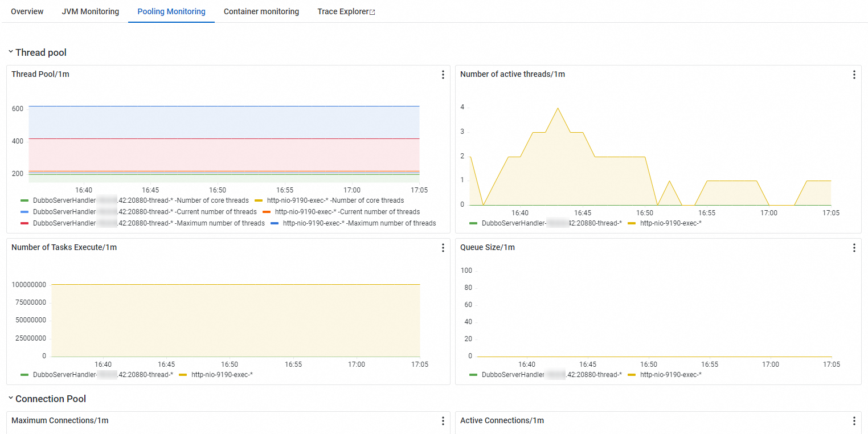Toggle DubboServerHandler Current number of threads legend

[x=138, y=212]
